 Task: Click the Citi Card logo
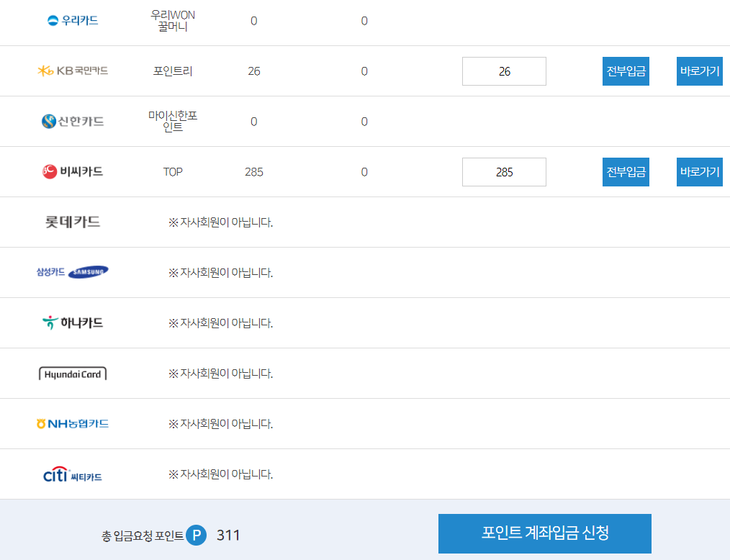point(73,474)
